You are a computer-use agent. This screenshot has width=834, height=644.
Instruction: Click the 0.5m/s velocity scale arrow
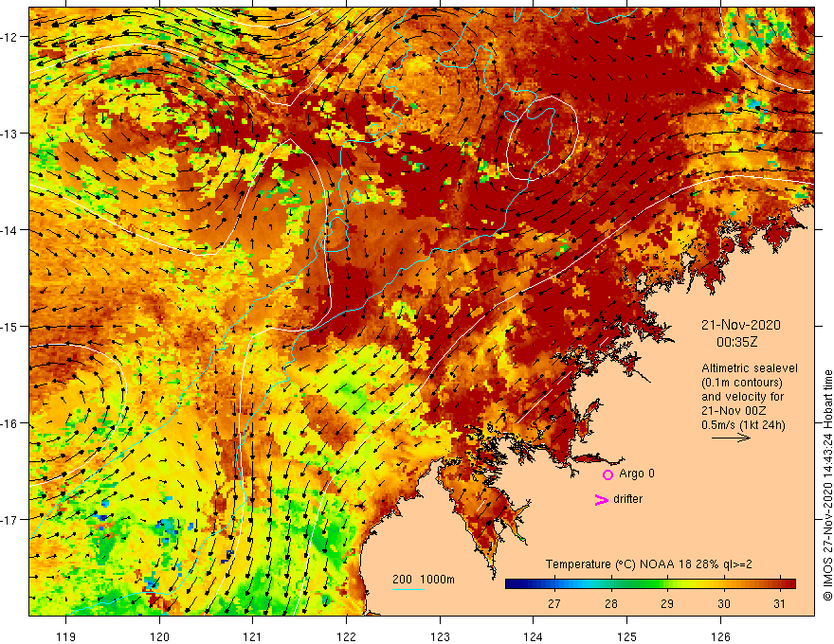pyautogui.click(x=731, y=438)
